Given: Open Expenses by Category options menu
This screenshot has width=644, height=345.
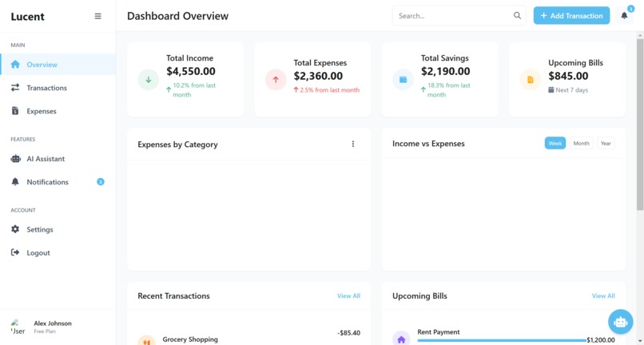Looking at the screenshot, I should (353, 144).
